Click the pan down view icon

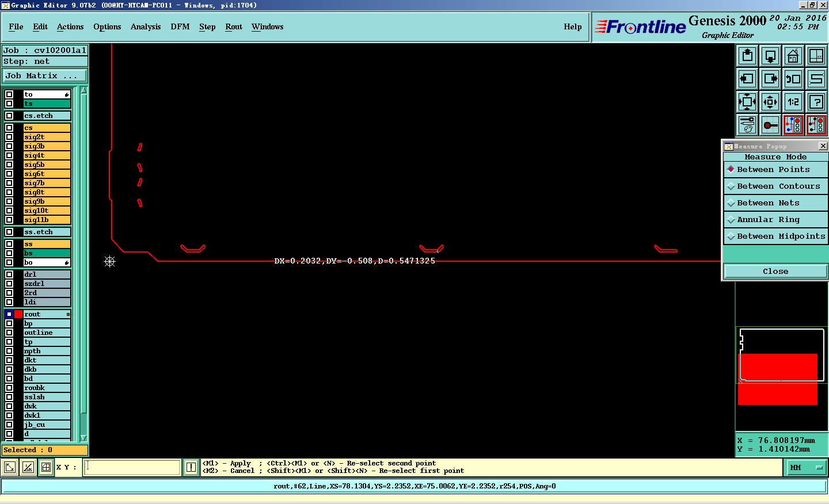pyautogui.click(x=770, y=56)
